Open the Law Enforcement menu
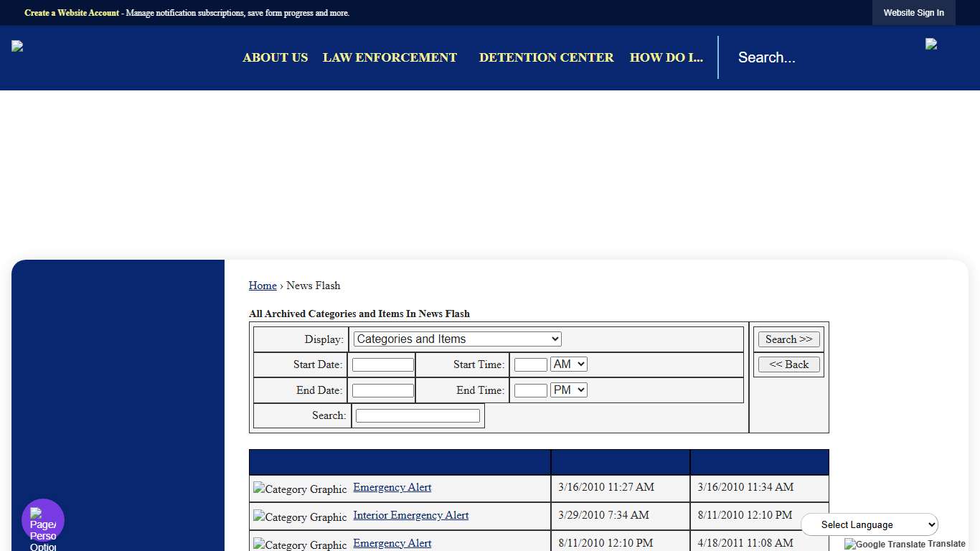 point(390,57)
